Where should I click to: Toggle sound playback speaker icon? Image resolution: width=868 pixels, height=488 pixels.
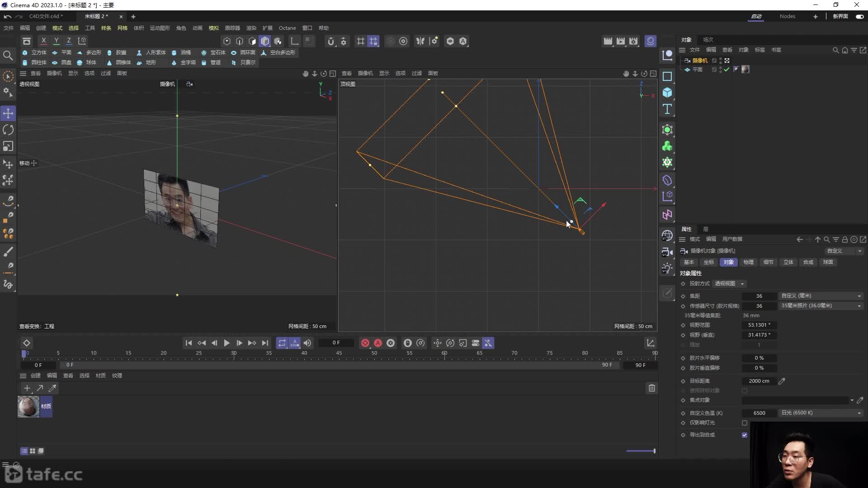[307, 343]
